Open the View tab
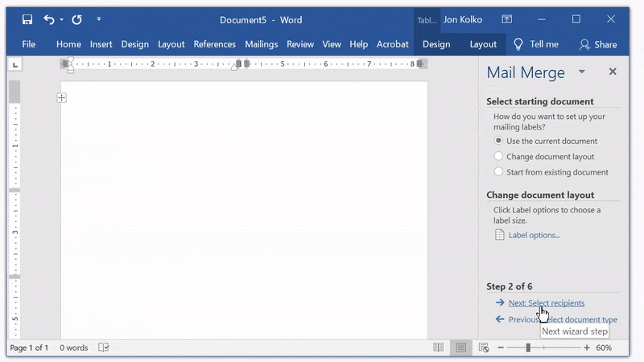 point(332,44)
